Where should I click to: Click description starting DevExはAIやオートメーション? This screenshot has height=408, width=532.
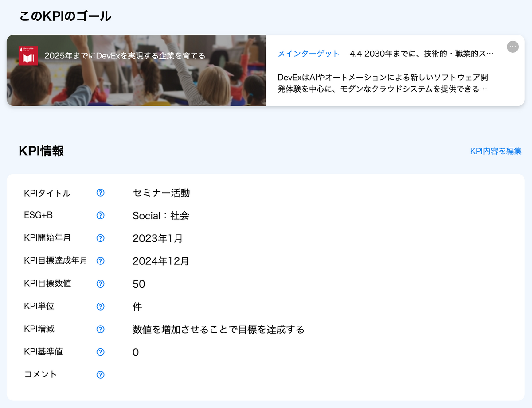(383, 83)
